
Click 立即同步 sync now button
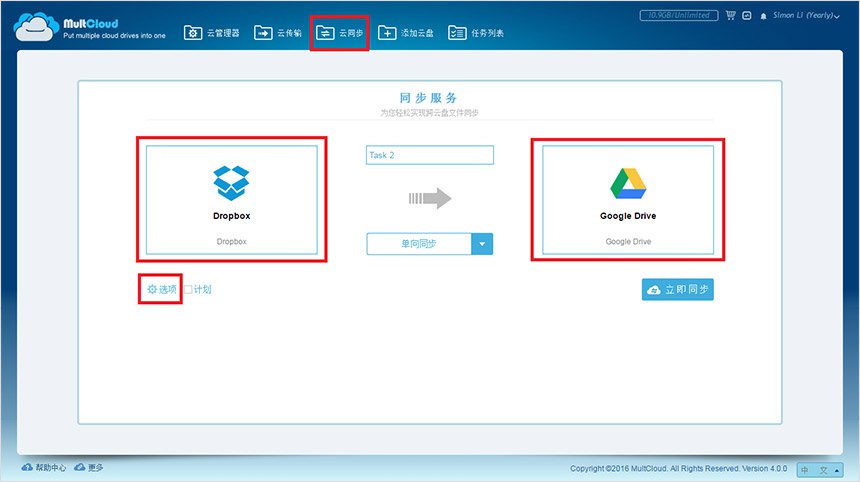[x=678, y=290]
